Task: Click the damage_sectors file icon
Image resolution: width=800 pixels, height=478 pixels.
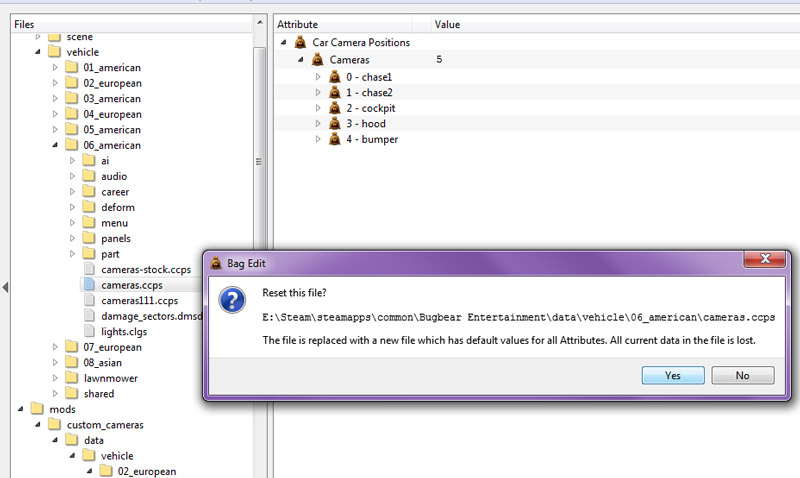Action: click(89, 316)
